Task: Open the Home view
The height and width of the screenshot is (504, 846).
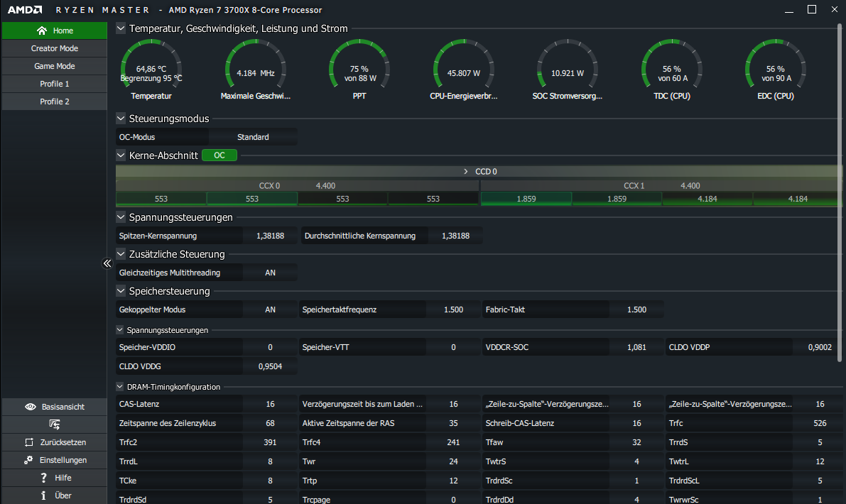Action: (55, 31)
